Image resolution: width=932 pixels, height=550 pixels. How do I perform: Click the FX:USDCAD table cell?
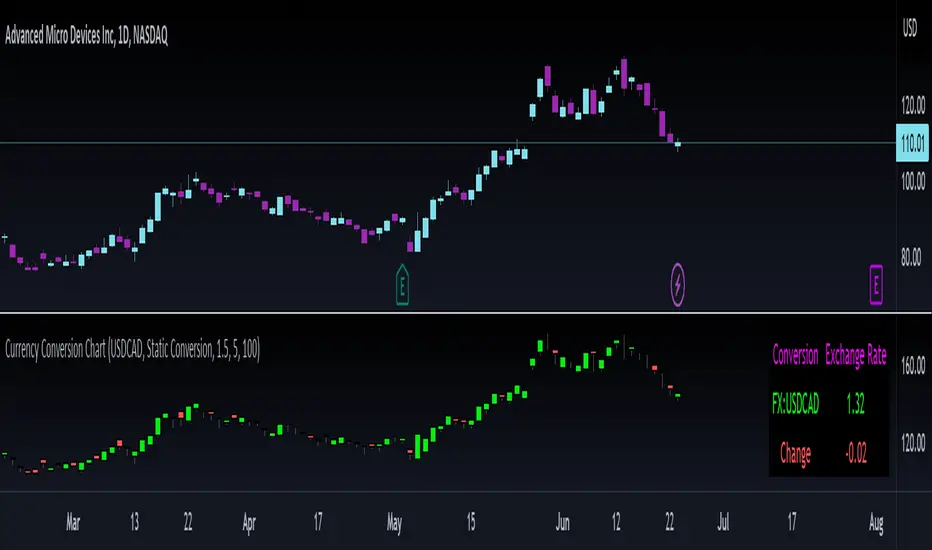pos(795,404)
